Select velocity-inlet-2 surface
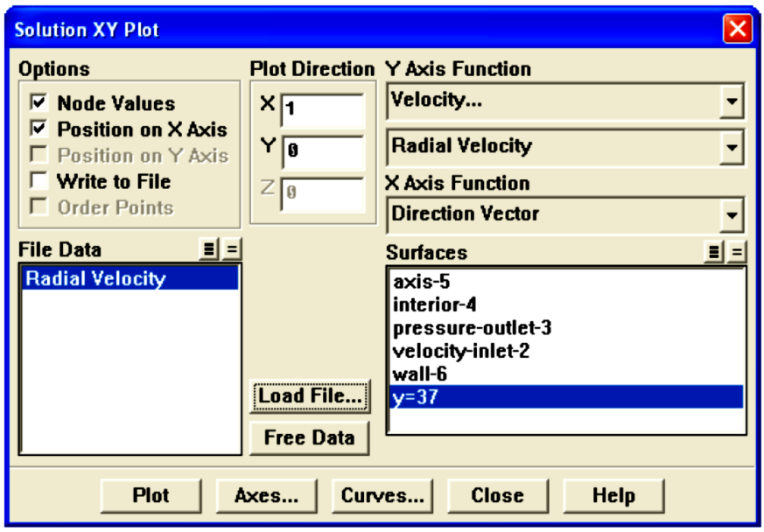 pos(460,352)
